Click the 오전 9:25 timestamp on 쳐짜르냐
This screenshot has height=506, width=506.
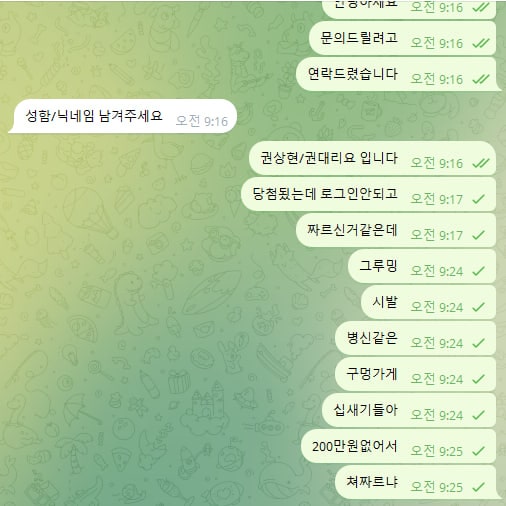pos(437,487)
